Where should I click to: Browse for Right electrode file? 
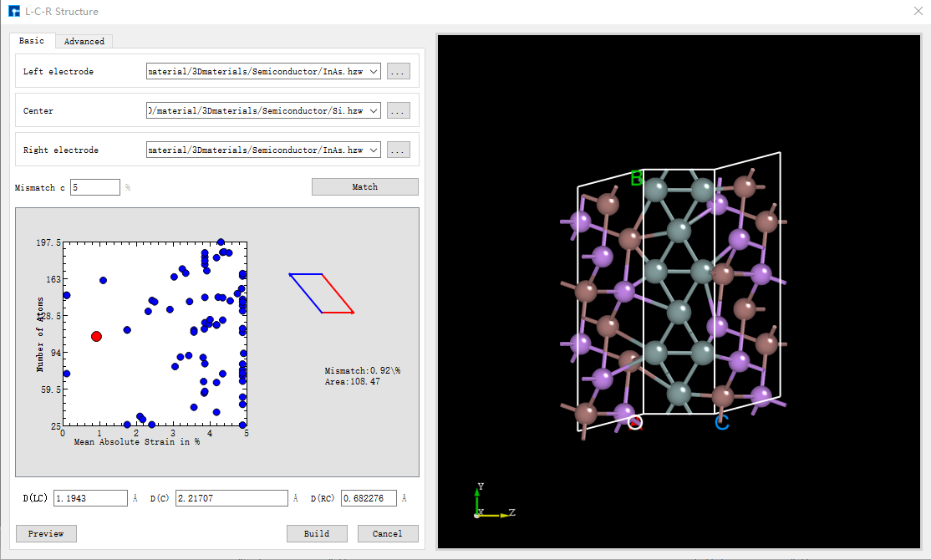pos(398,150)
